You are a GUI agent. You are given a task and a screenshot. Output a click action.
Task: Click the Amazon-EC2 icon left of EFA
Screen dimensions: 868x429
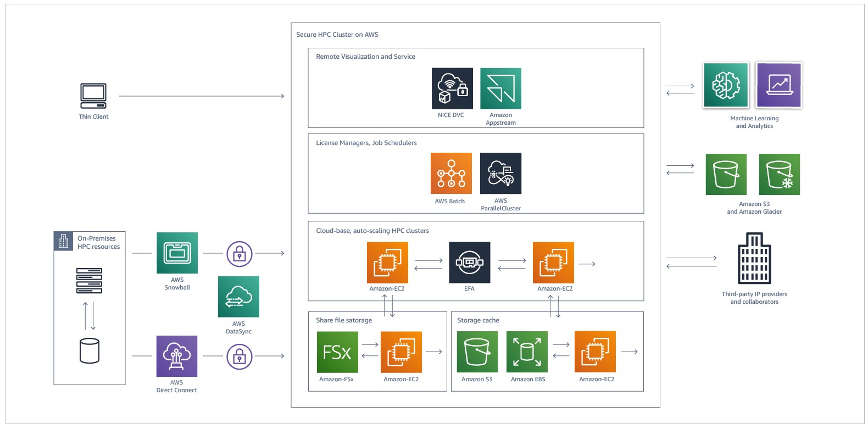coord(387,263)
